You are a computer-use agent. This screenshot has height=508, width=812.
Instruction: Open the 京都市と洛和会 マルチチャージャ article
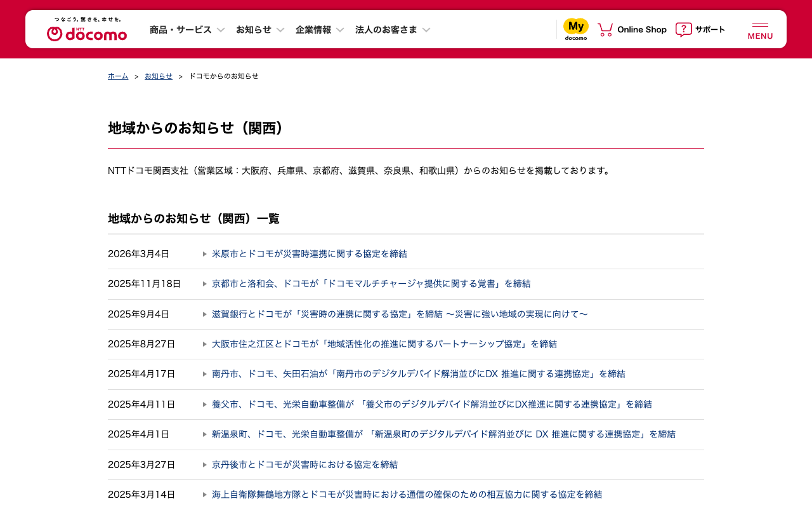[x=371, y=284]
